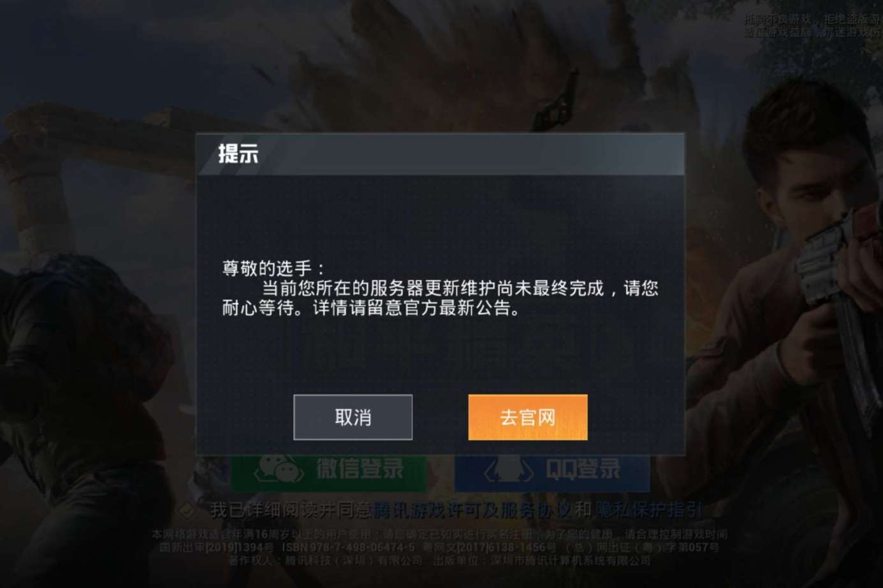Open the 腾讯游戏许可及服务协议 link
Viewport: 883px width, 588px height.
pos(472,510)
